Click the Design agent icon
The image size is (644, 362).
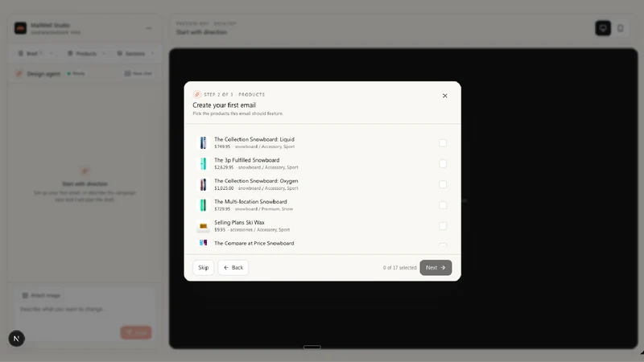coord(19,73)
